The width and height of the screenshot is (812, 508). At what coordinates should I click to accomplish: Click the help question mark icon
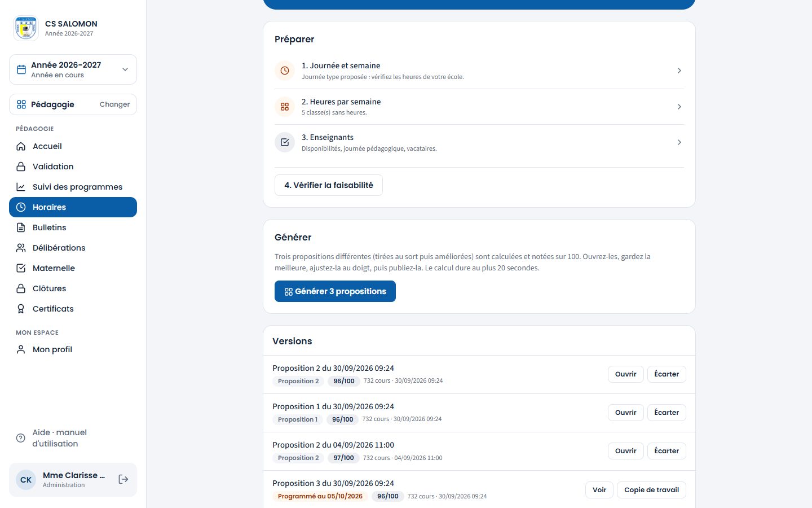(21, 438)
